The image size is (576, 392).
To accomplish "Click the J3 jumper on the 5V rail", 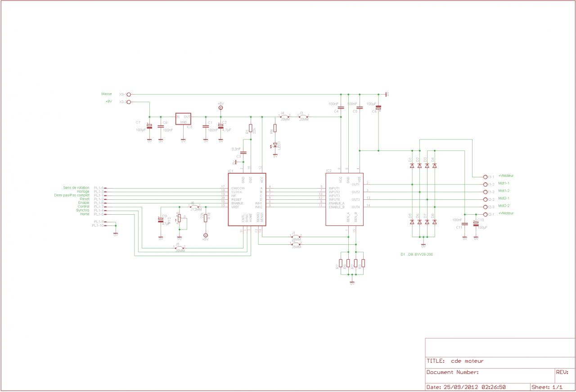I will point(303,116).
